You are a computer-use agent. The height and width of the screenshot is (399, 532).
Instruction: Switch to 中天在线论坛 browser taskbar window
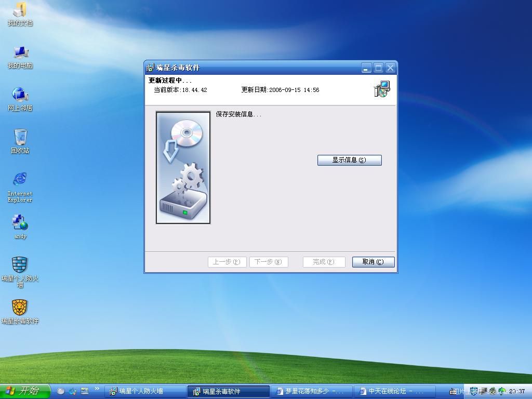[x=395, y=391]
